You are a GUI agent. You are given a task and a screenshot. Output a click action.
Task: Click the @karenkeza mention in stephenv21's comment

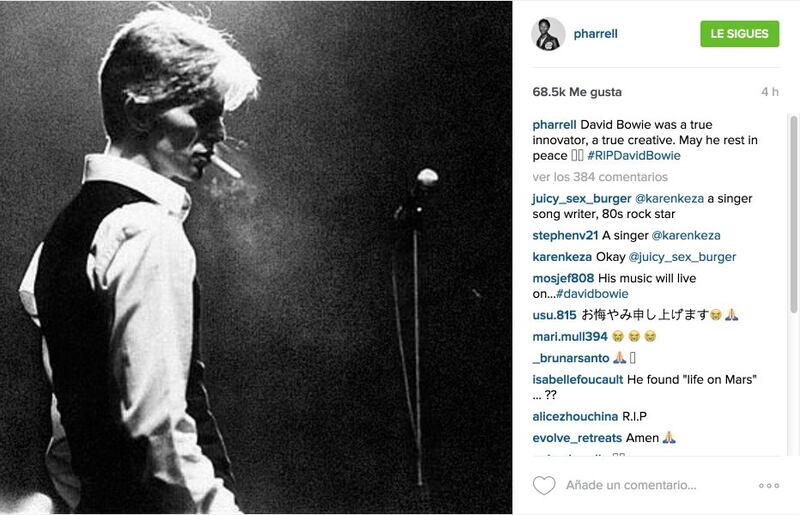click(x=686, y=235)
